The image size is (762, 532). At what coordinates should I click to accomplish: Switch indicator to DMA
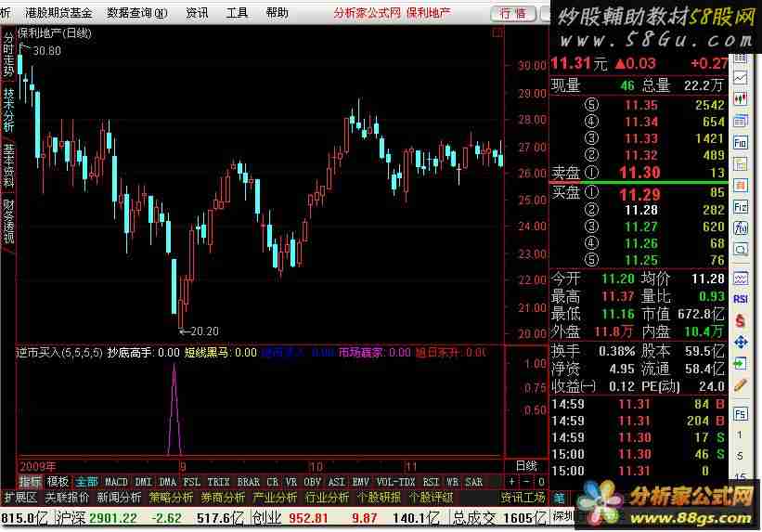point(168,482)
